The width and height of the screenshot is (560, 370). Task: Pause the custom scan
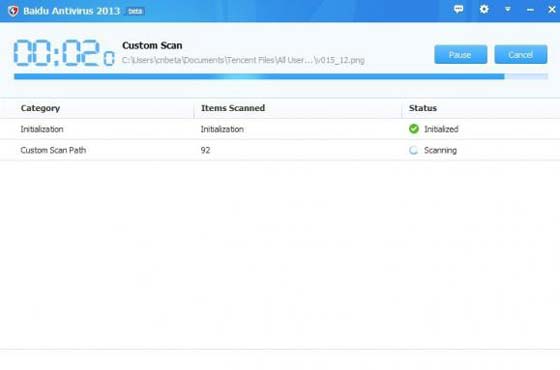[x=461, y=55]
